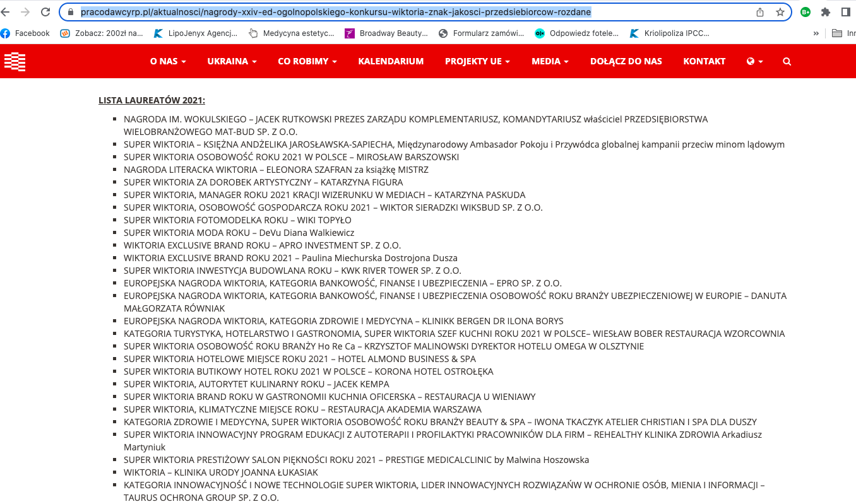This screenshot has width=856, height=504.
Task: Reload the page with the refresh icon
Action: point(45,12)
